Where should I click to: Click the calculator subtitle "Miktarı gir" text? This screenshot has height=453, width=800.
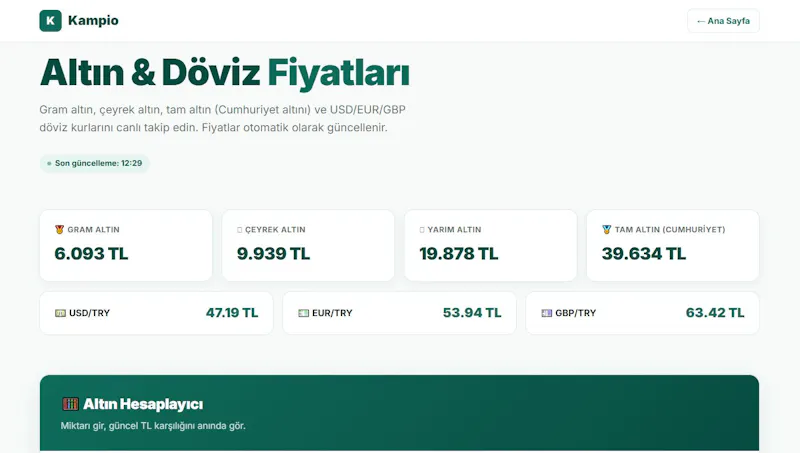coord(153,425)
